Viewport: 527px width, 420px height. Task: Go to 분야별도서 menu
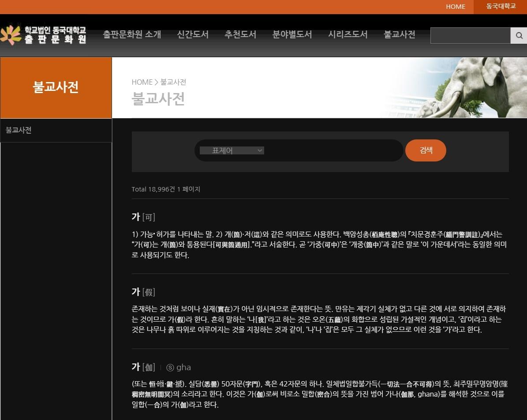[292, 34]
